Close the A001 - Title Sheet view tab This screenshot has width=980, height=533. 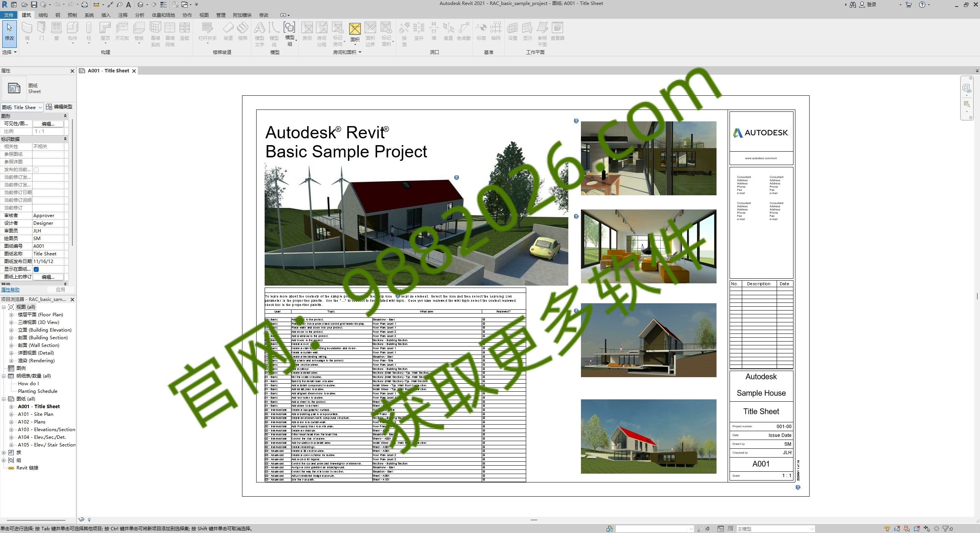tap(134, 71)
